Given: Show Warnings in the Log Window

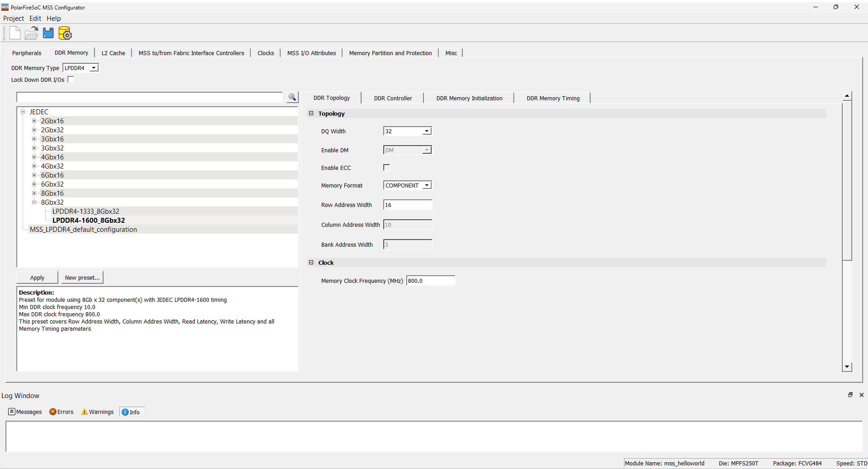Looking at the screenshot, I should coord(97,412).
